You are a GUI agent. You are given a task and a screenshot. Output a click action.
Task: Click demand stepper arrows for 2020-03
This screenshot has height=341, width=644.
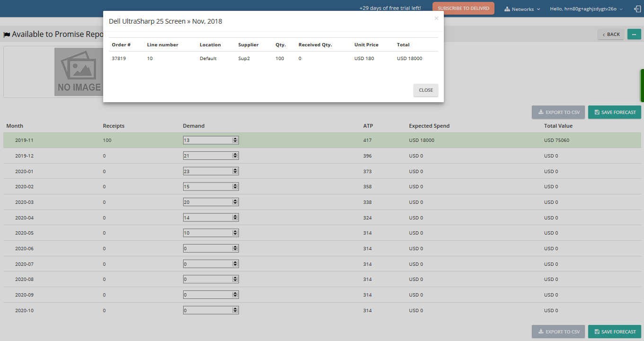(x=235, y=202)
